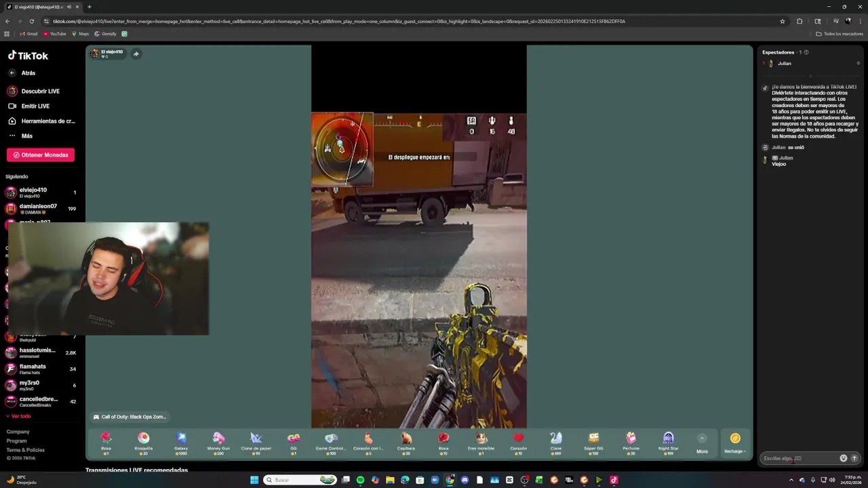Click the Buscar taskbar search box
Image resolution: width=868 pixels, height=488 pixels.
[x=300, y=480]
